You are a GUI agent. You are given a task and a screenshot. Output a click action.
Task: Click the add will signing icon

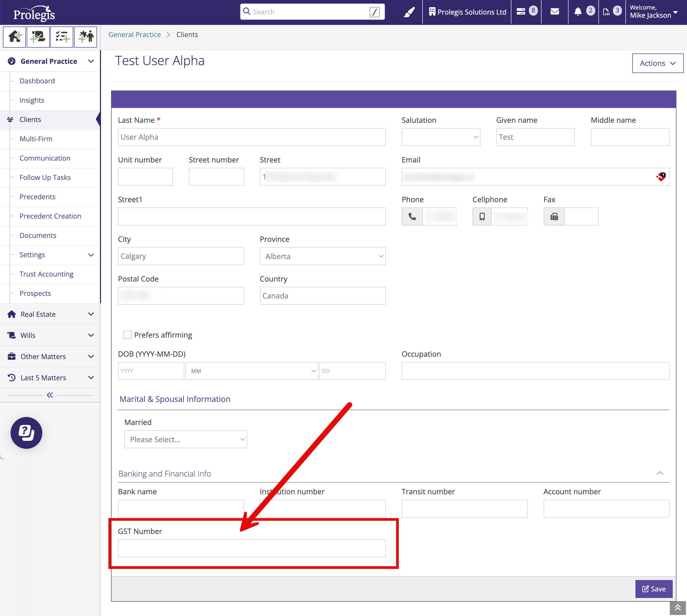38,37
